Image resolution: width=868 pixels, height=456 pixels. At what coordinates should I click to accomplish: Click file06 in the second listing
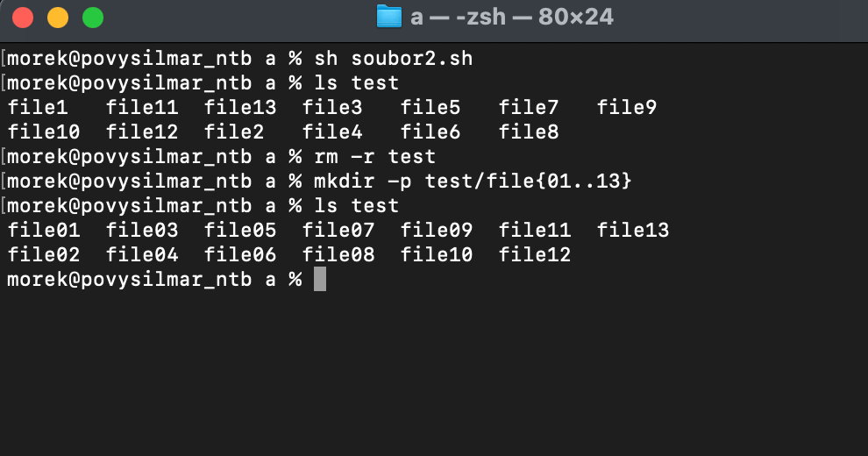point(240,254)
